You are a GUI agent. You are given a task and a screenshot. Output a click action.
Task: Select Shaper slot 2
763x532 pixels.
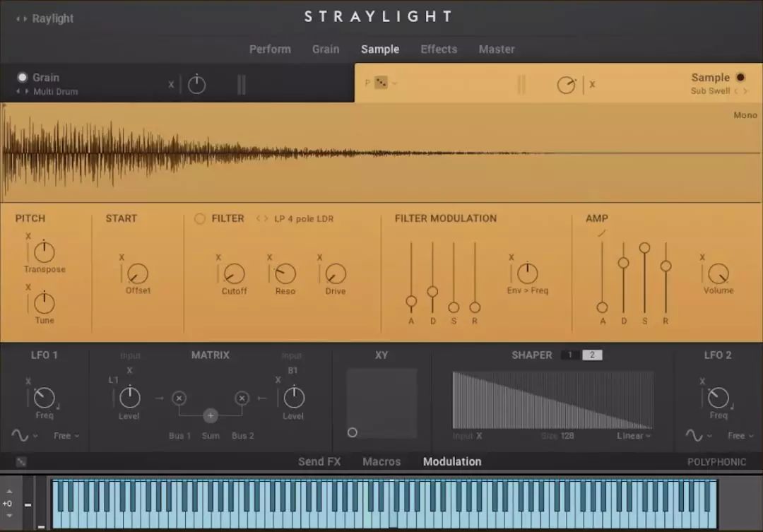[x=592, y=355]
